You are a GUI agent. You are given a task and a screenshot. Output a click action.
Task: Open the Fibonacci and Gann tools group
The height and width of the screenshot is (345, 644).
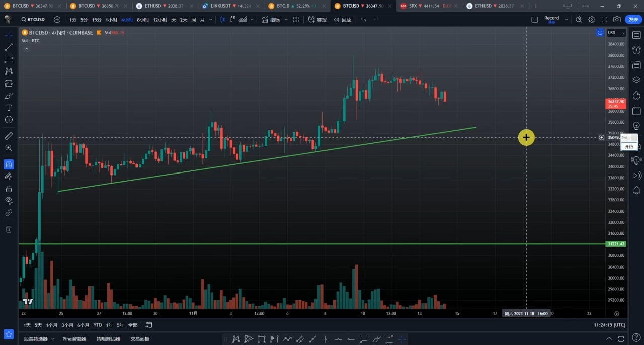point(9,59)
